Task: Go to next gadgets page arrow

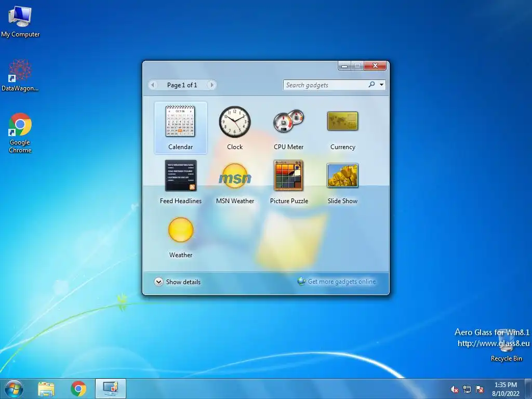Action: 212,85
